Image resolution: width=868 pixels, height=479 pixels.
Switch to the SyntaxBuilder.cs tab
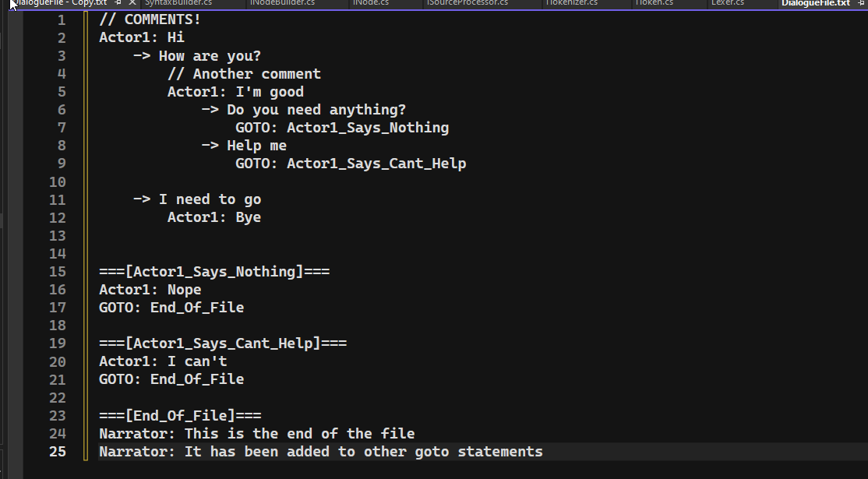177,3
